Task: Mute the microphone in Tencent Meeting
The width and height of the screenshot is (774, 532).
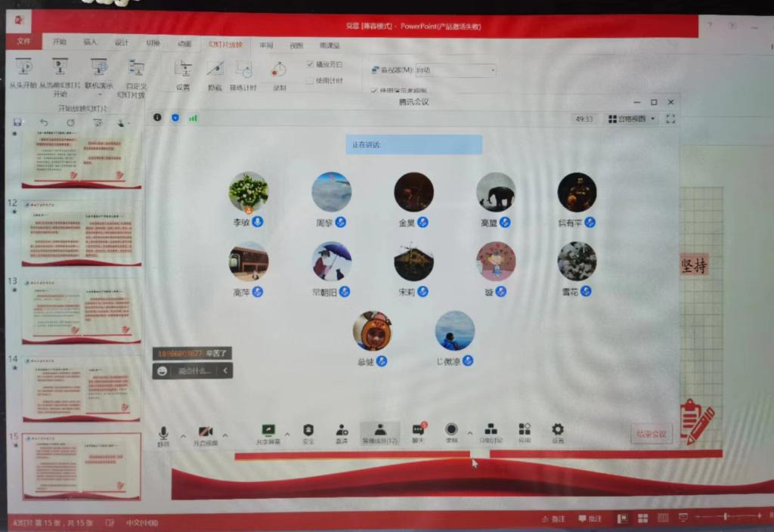Action: [163, 434]
